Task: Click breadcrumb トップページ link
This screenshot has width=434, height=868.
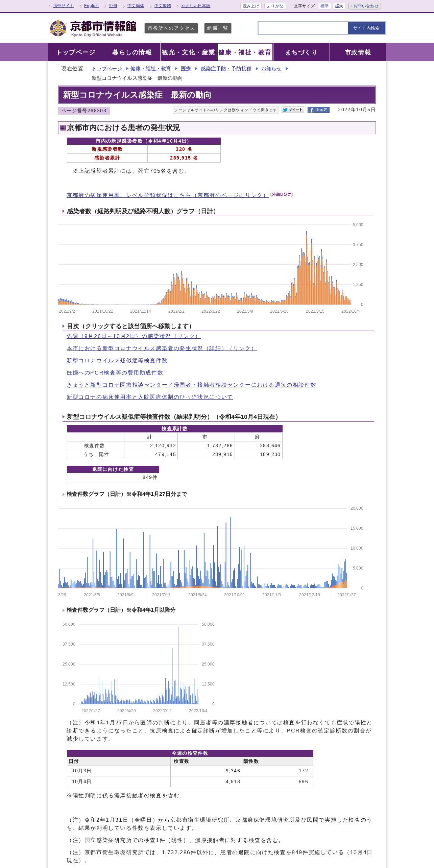Action: point(107,69)
